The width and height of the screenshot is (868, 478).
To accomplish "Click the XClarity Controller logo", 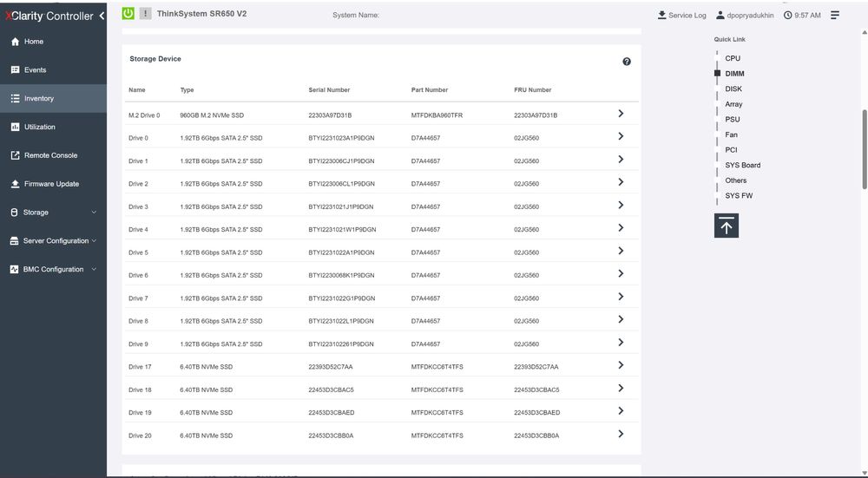I will (x=49, y=16).
